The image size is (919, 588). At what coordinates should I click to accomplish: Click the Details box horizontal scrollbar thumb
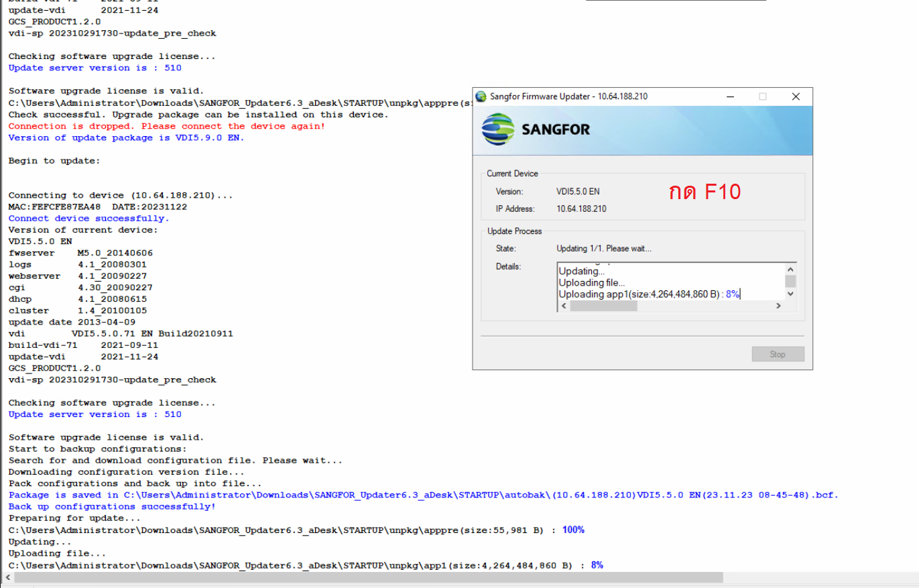click(x=603, y=306)
